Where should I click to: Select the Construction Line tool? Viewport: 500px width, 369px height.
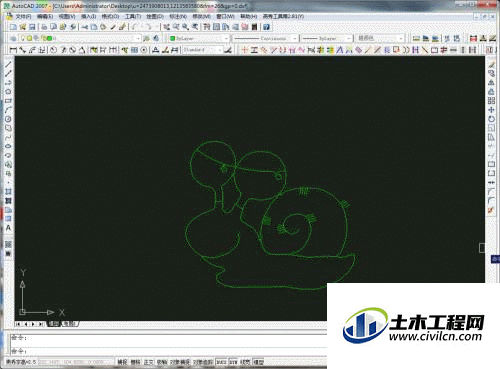8,73
